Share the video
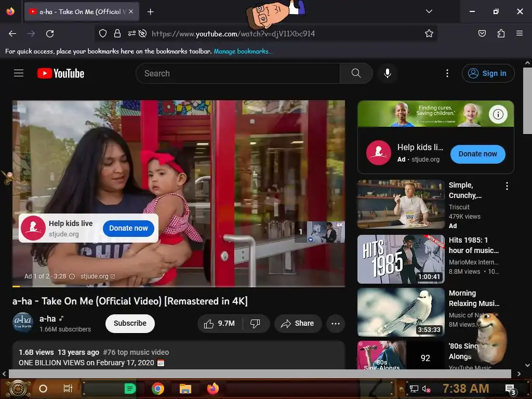Viewport: 532px width, 399px height. pyautogui.click(x=298, y=323)
